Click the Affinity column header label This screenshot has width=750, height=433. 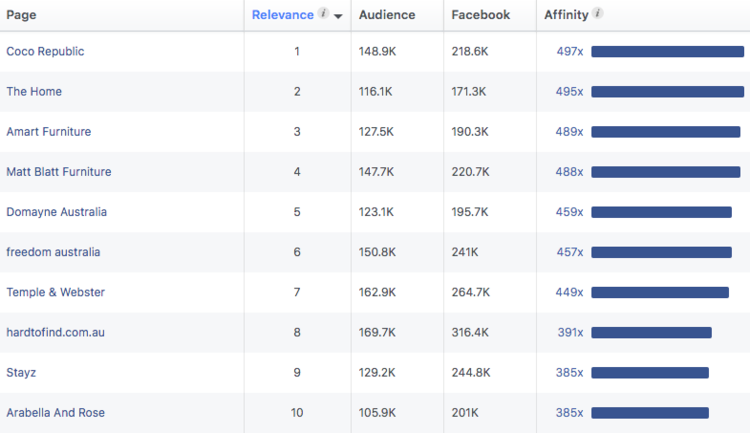tap(566, 15)
